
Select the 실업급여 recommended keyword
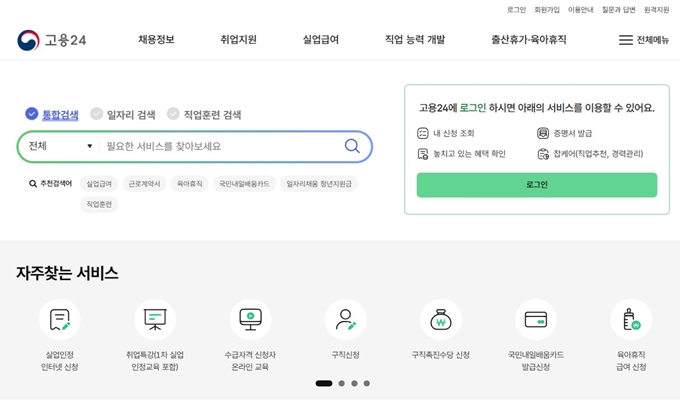pyautogui.click(x=99, y=184)
